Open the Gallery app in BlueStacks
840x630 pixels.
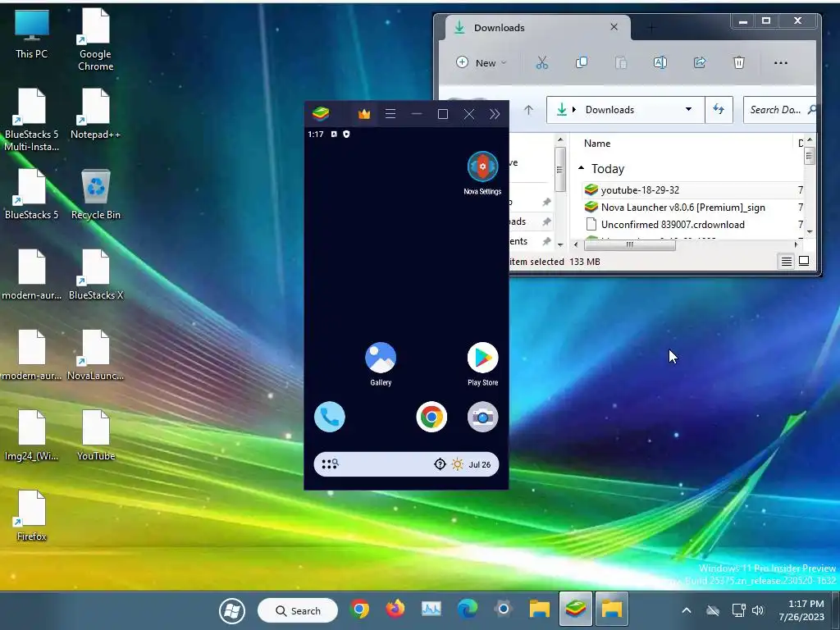(x=381, y=363)
